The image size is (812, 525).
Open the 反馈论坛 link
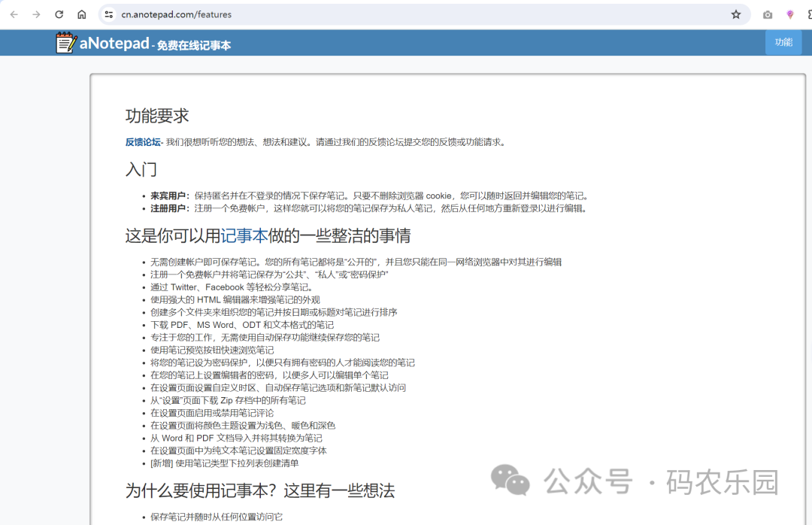(x=143, y=142)
